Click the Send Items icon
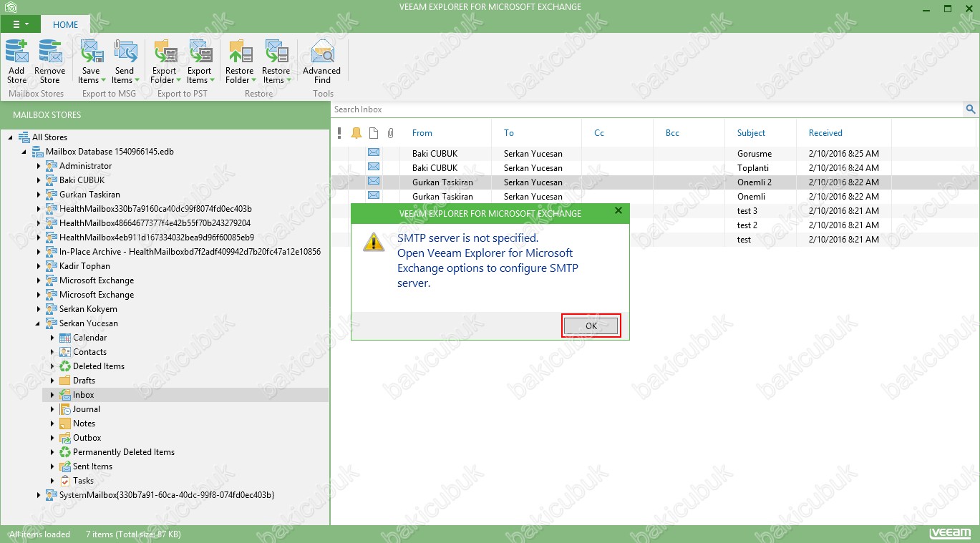980x543 pixels. (x=125, y=52)
